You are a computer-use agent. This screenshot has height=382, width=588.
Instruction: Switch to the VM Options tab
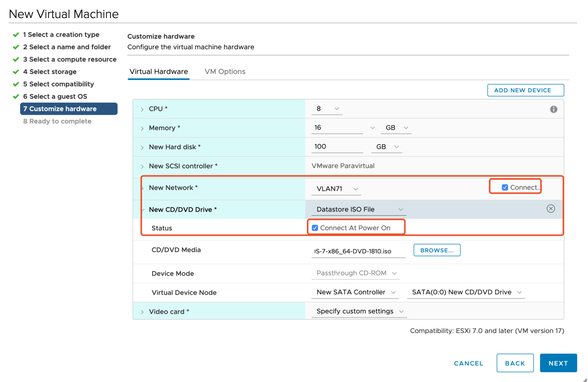click(x=225, y=71)
